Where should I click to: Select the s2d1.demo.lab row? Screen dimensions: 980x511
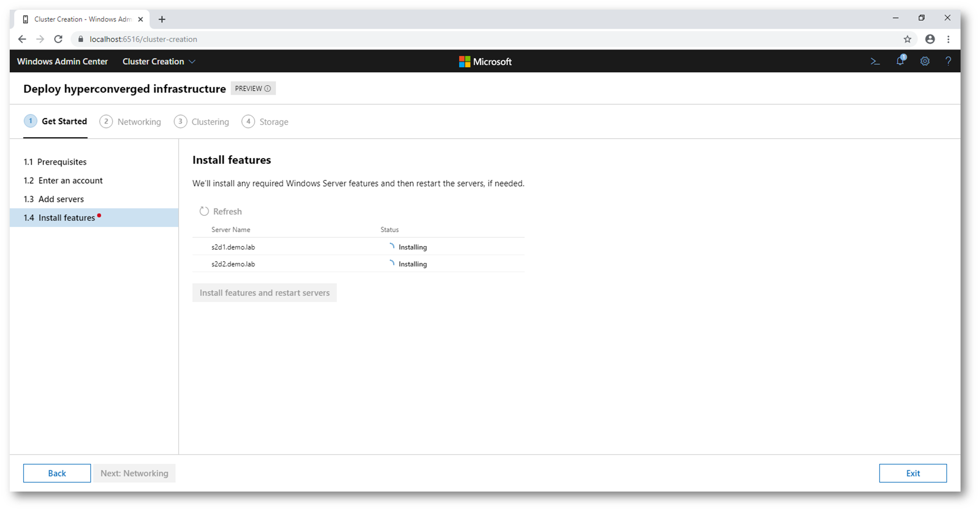(358, 247)
